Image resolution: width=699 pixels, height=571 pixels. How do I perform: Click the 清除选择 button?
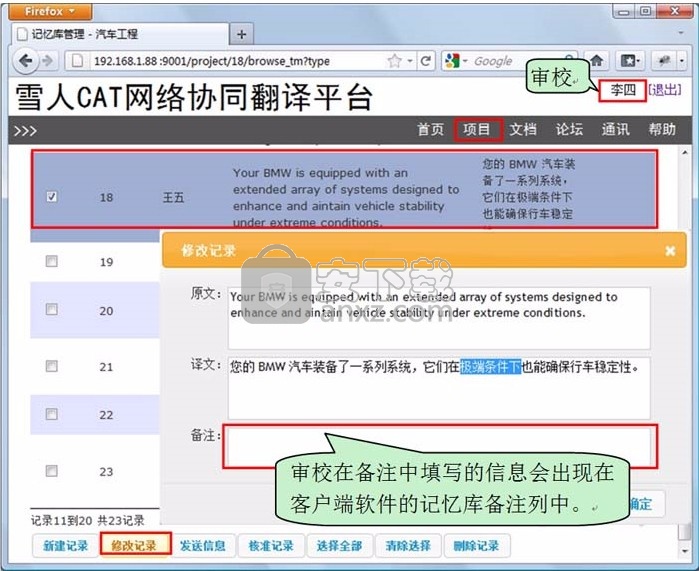pos(408,546)
